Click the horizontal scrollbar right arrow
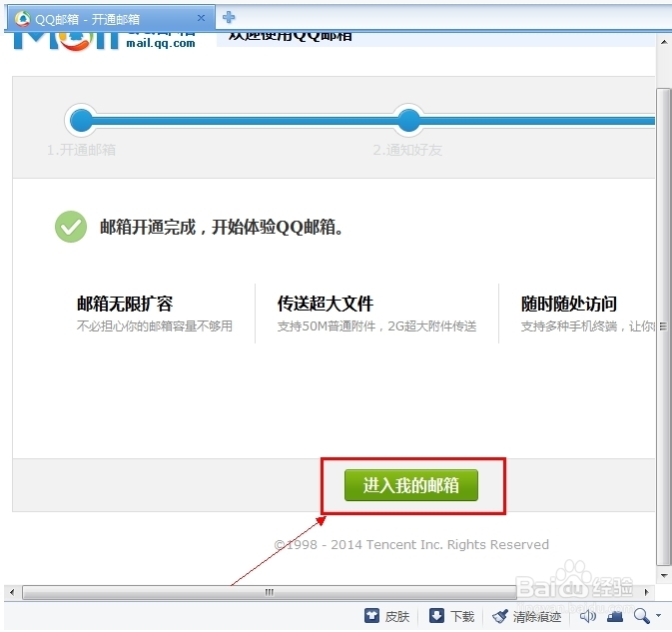Viewport: 672px width, 632px height. tap(647, 592)
